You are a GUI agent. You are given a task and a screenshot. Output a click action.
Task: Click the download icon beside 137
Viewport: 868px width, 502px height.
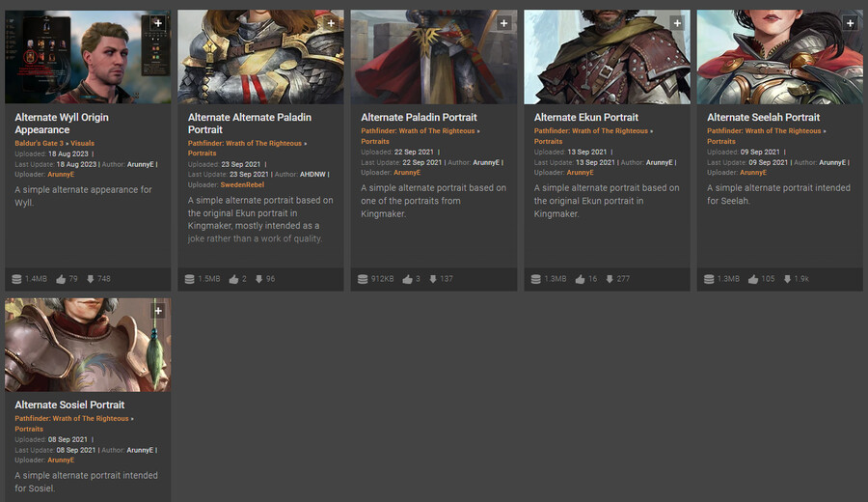[x=433, y=279]
